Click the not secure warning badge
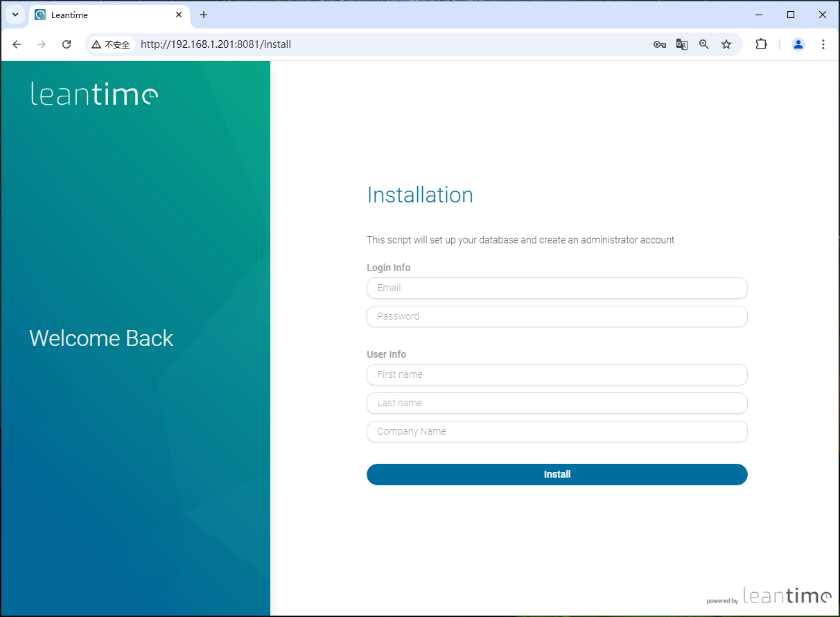Image resolution: width=840 pixels, height=617 pixels. coord(111,44)
